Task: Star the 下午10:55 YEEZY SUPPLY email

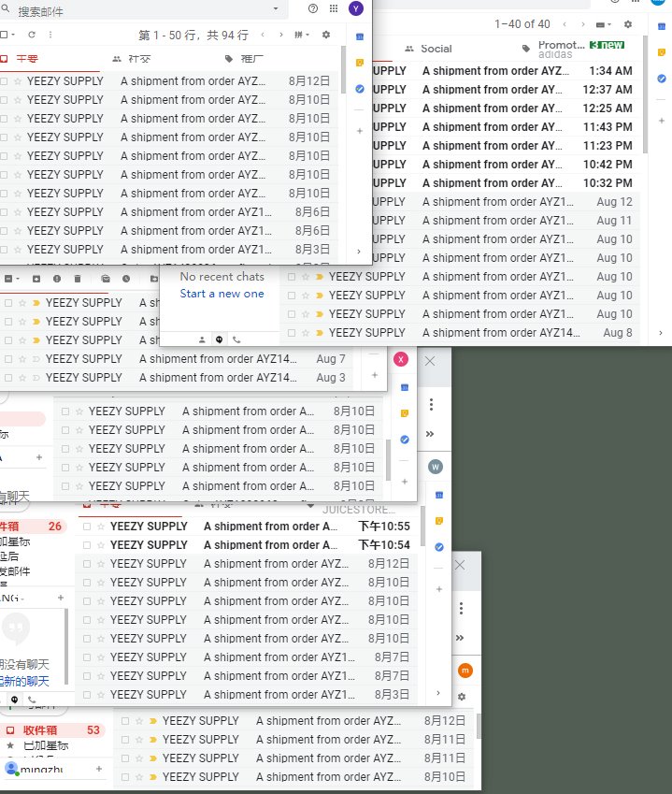Action: (101, 527)
